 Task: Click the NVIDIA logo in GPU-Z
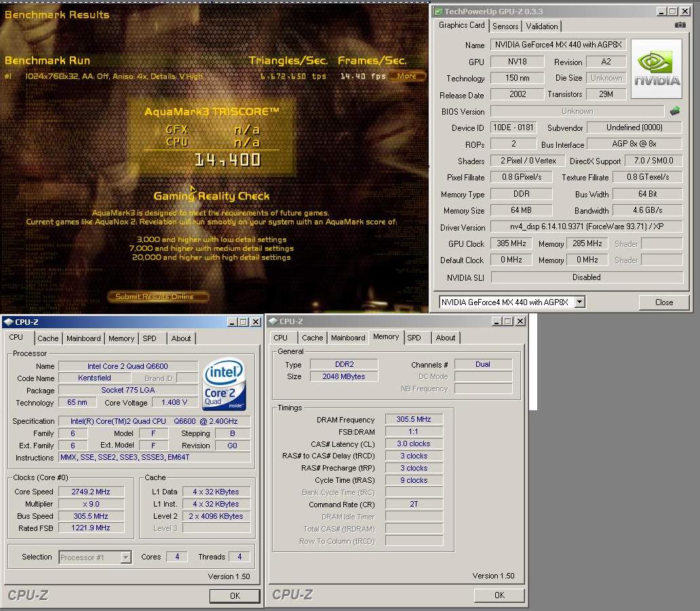[656, 68]
